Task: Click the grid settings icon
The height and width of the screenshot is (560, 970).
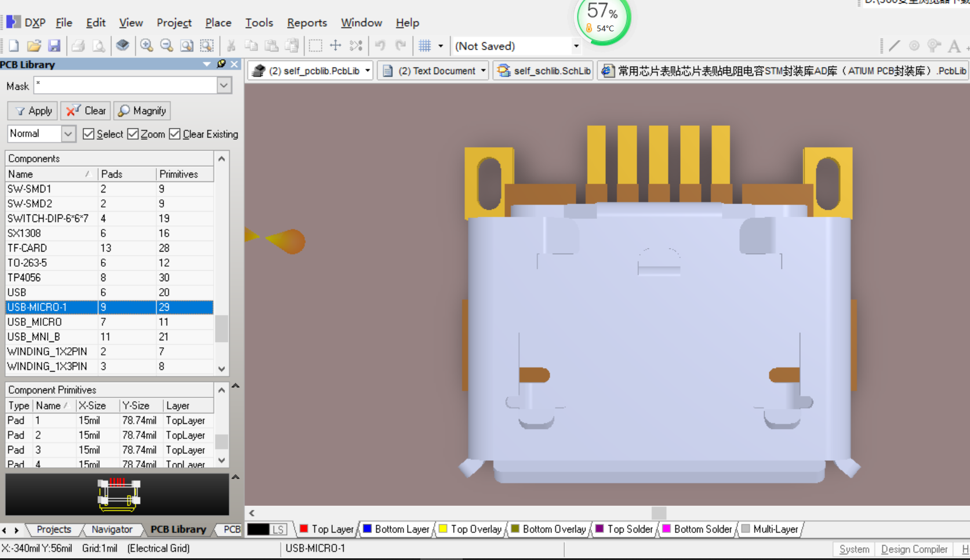Action: (425, 45)
